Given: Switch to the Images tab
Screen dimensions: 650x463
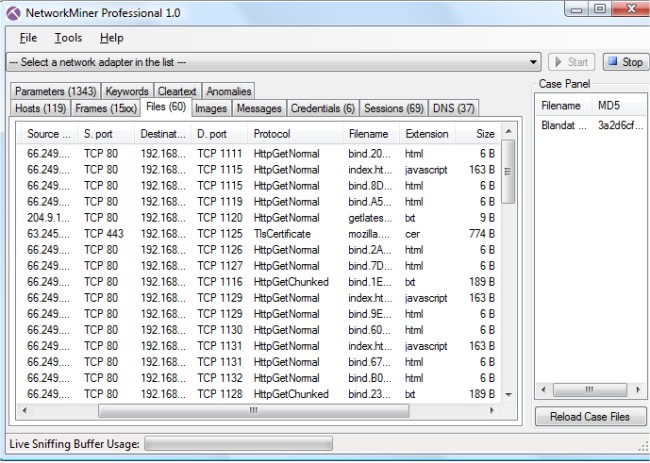Looking at the screenshot, I should 211,108.
